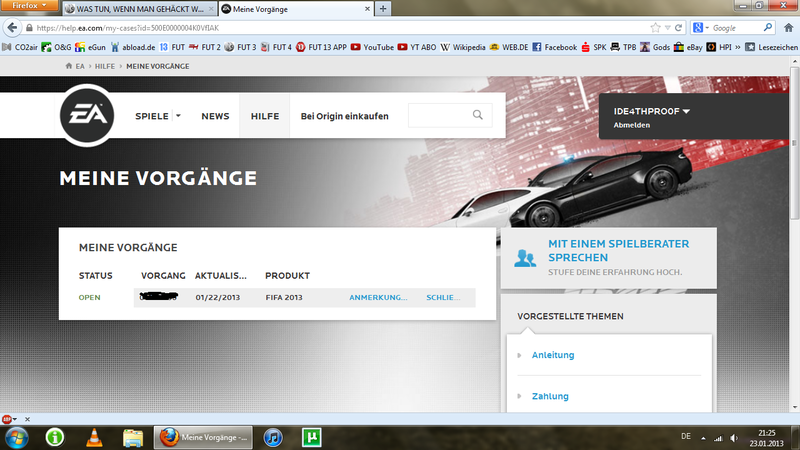Select the Meine Vorgänge browser tab
The width and height of the screenshot is (800, 450).
click(296, 9)
